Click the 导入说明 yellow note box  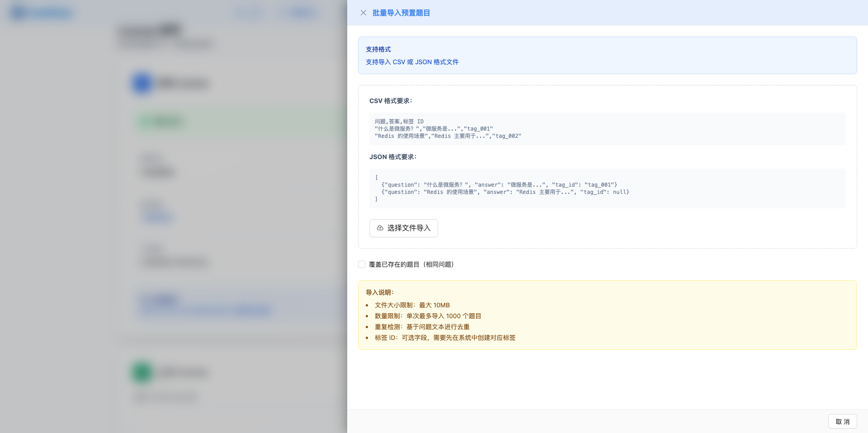tap(607, 315)
